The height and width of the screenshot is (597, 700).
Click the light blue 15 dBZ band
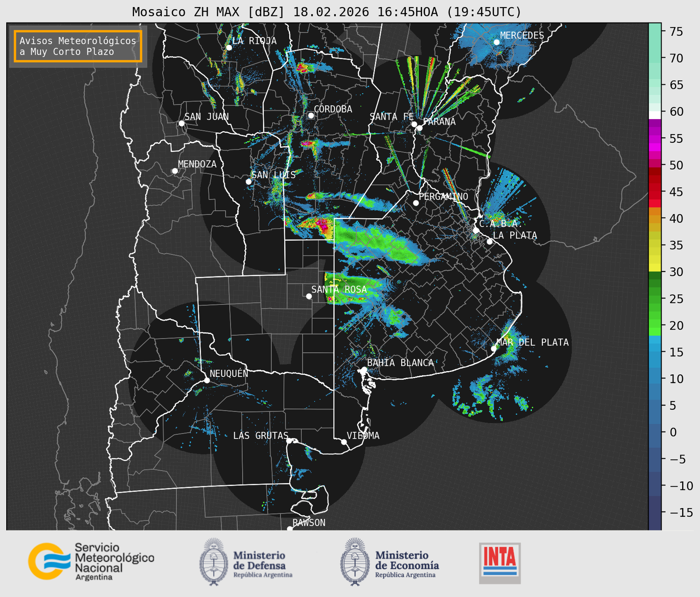pyautogui.click(x=655, y=352)
